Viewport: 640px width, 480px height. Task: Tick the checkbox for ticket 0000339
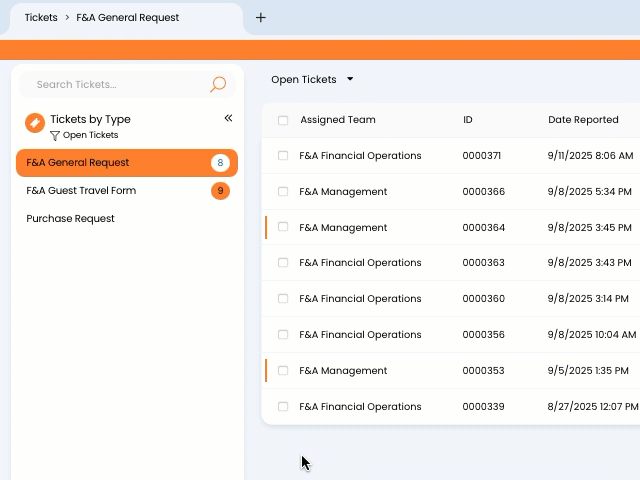(x=283, y=406)
